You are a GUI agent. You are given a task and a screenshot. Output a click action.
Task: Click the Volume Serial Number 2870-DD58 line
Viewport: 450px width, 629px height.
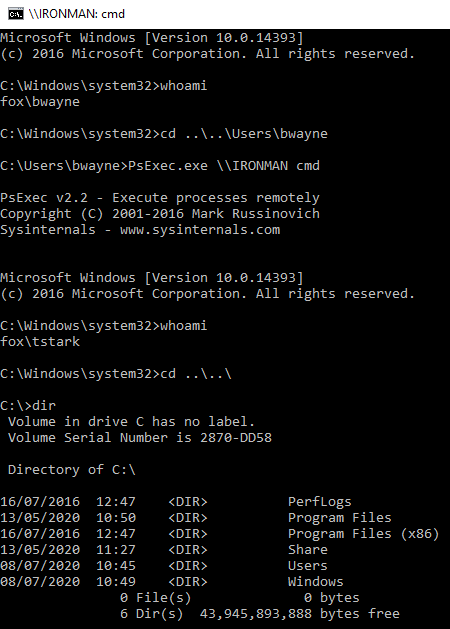140,438
